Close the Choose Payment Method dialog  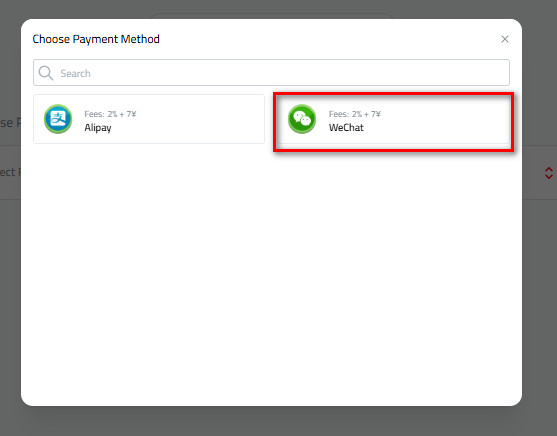point(505,39)
